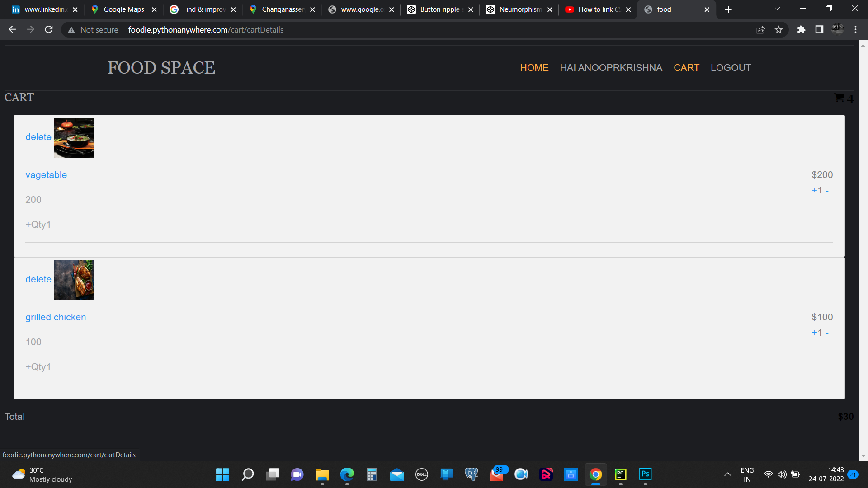Screen dimensions: 868x488
Task: Open Chrome's three-dot menu
Action: [x=855, y=29]
